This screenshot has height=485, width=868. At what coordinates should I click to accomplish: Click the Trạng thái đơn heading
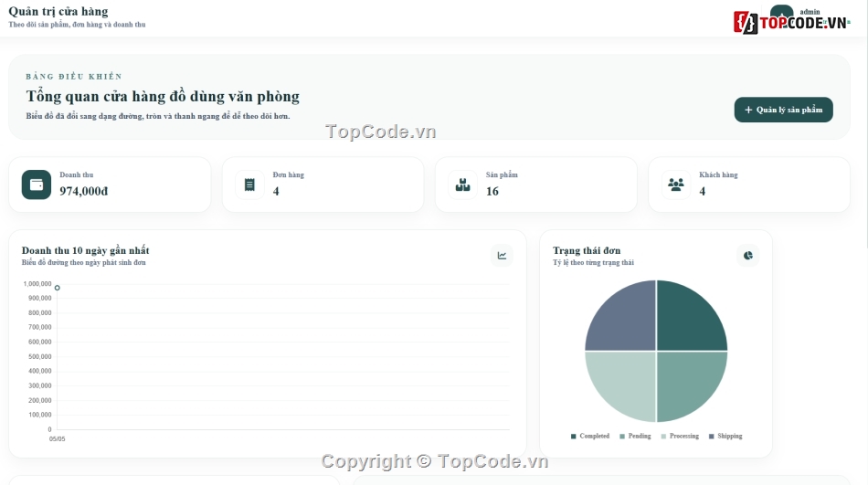587,251
